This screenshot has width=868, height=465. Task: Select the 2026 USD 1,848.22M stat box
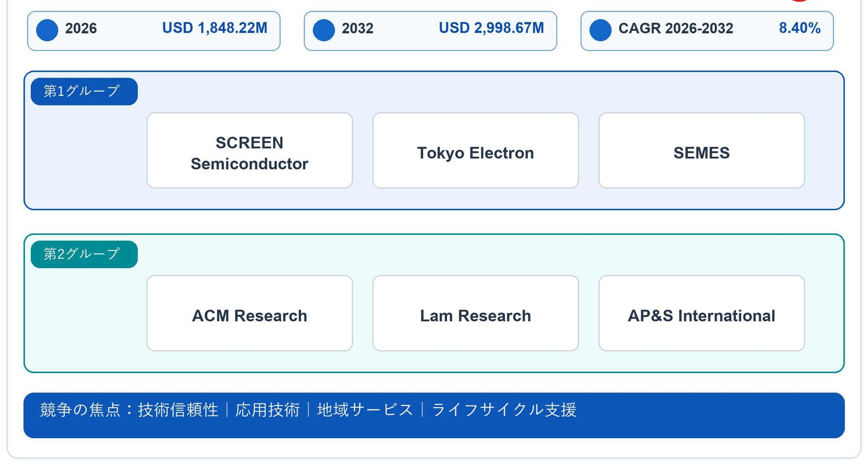pyautogui.click(x=154, y=31)
